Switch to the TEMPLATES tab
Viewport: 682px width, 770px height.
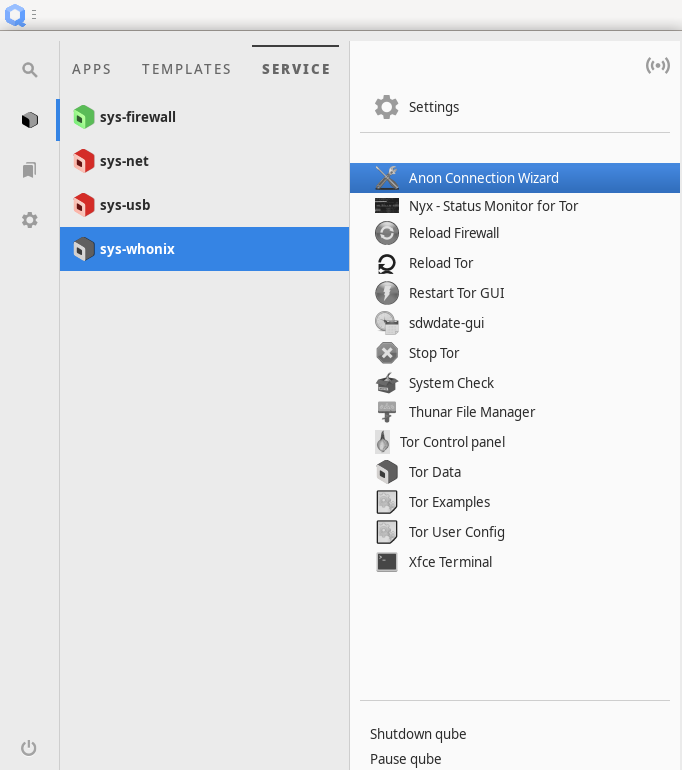tap(187, 69)
